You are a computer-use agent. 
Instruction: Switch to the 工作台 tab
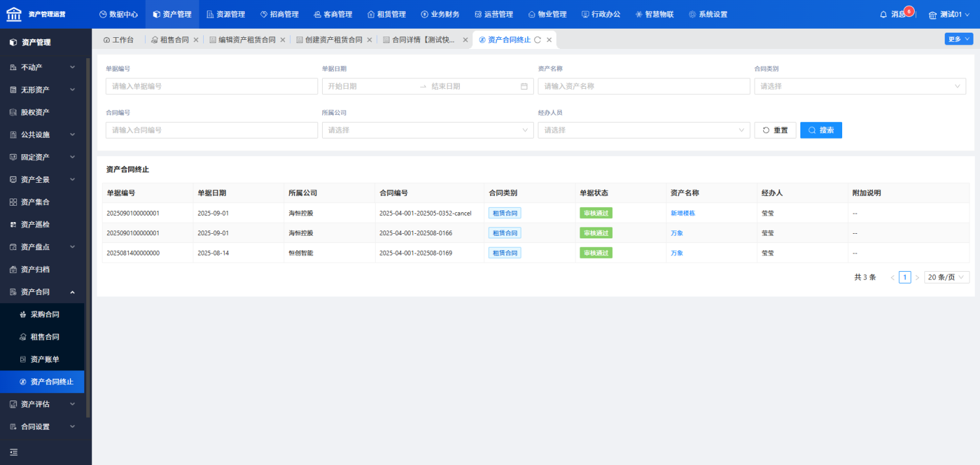tap(118, 40)
